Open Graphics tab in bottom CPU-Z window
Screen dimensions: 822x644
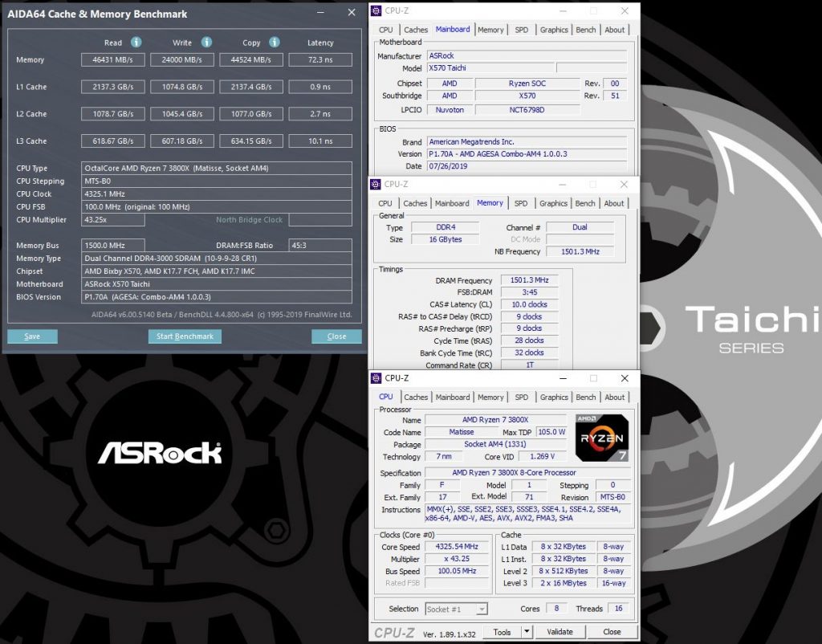(x=554, y=397)
